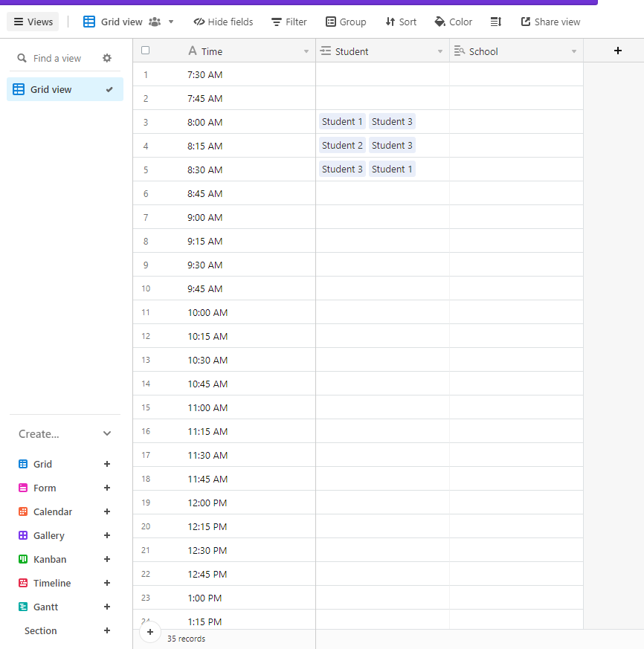Add a new Timeline view
Screen dimensions: 644x649
(107, 583)
